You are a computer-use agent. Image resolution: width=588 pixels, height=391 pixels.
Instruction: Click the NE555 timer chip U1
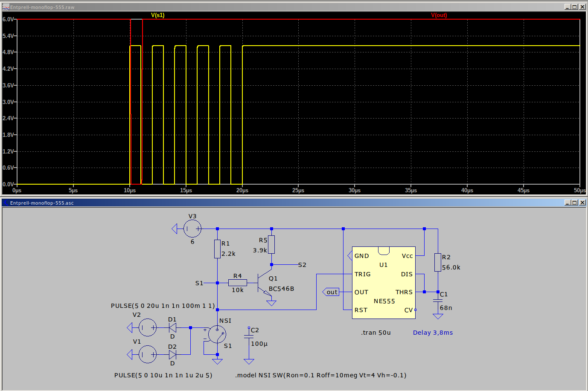click(x=383, y=283)
